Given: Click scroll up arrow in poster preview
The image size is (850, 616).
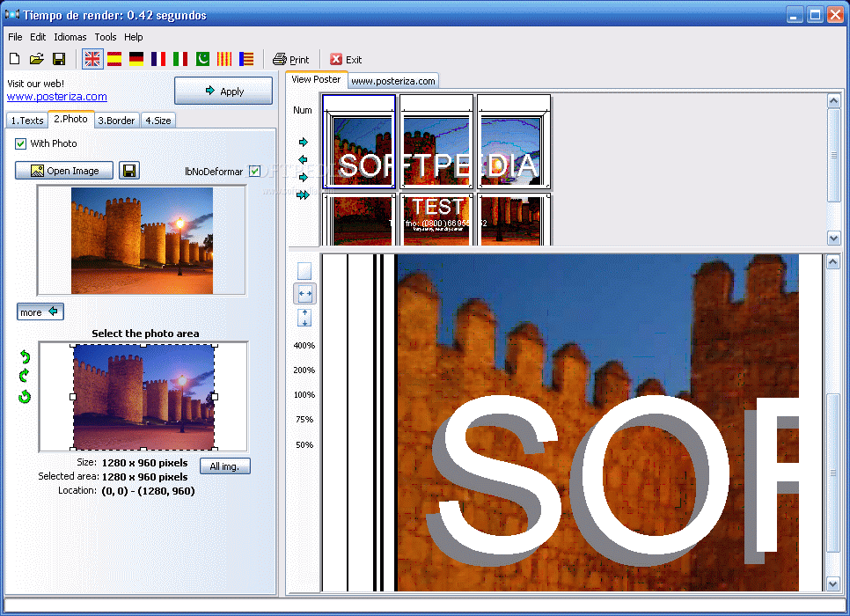Looking at the screenshot, I should pyautogui.click(x=834, y=262).
